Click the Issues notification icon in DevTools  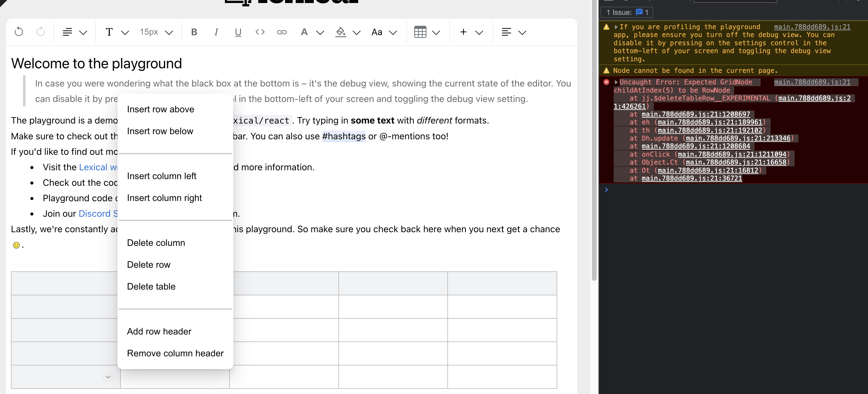pyautogui.click(x=639, y=12)
